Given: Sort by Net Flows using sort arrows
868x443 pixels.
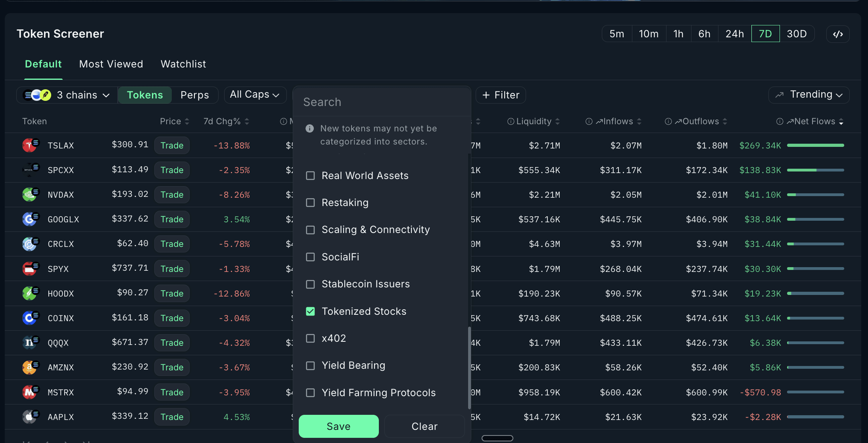Looking at the screenshot, I should click(841, 121).
